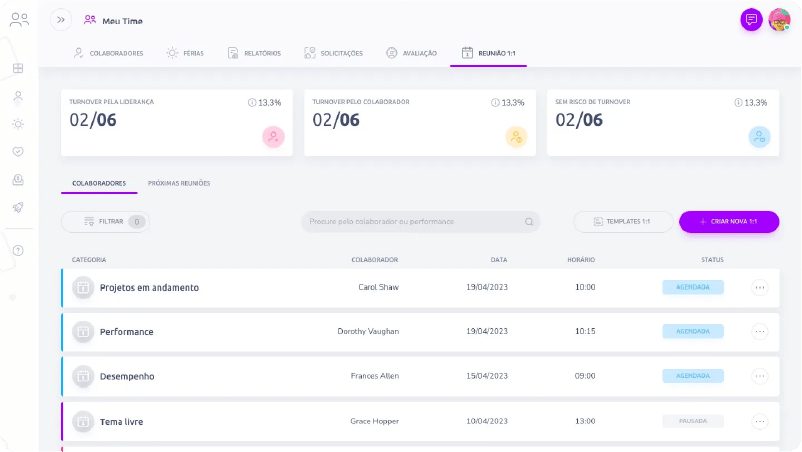Screen dimensions: 802x452
Task: Click the heart shield icon in sidebar
Action: coord(18,151)
